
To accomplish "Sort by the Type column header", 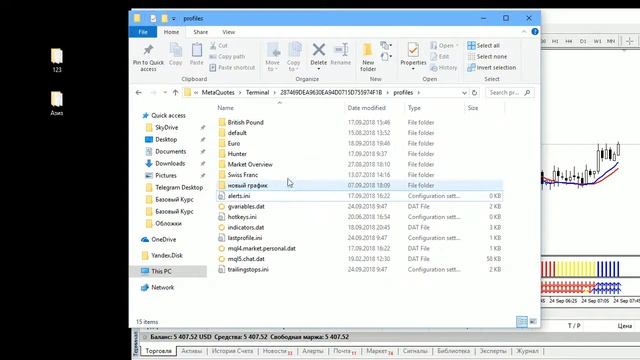I will pos(414,108).
